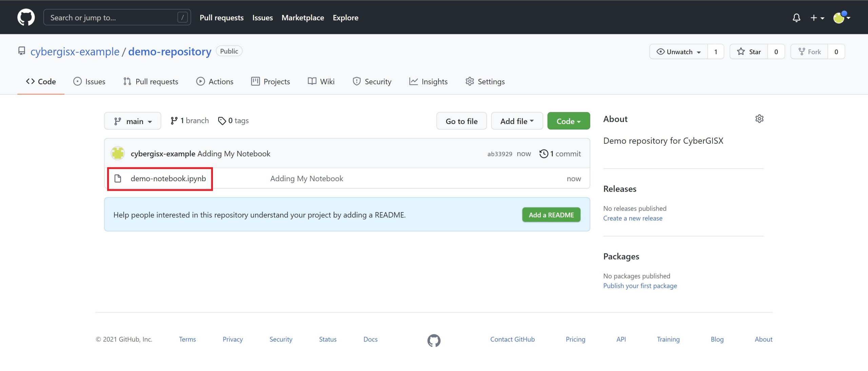Open the commit author avatar
Screen dimensions: 868x371
click(118, 153)
